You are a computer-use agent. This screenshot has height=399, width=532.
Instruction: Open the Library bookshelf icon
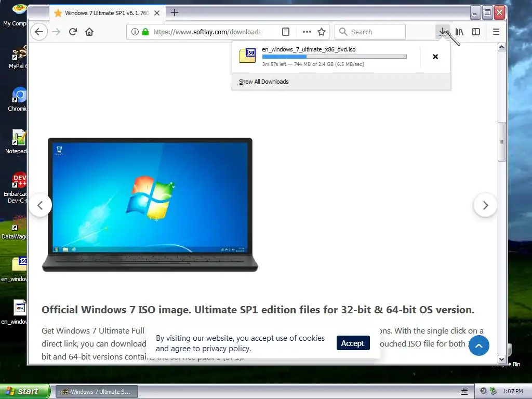coord(459,32)
